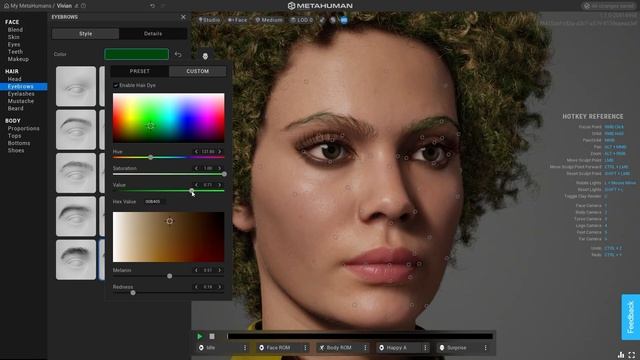Open options menu for Face ROM

coord(305,348)
